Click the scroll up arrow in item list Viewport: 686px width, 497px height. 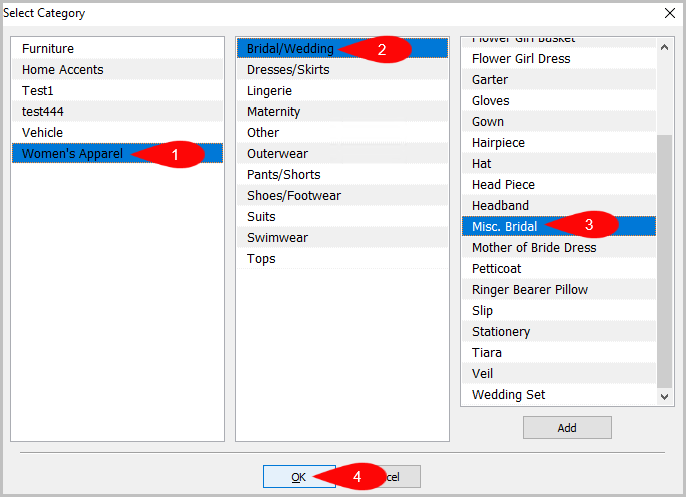(x=664, y=47)
